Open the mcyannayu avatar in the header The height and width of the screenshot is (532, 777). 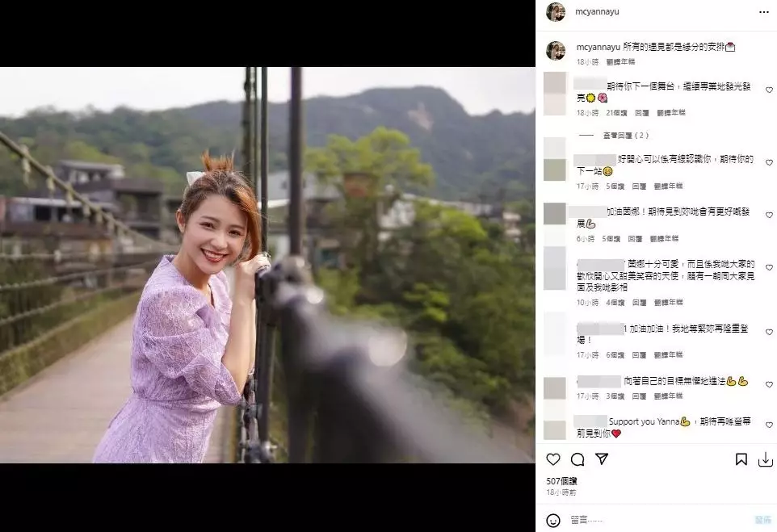tap(556, 12)
